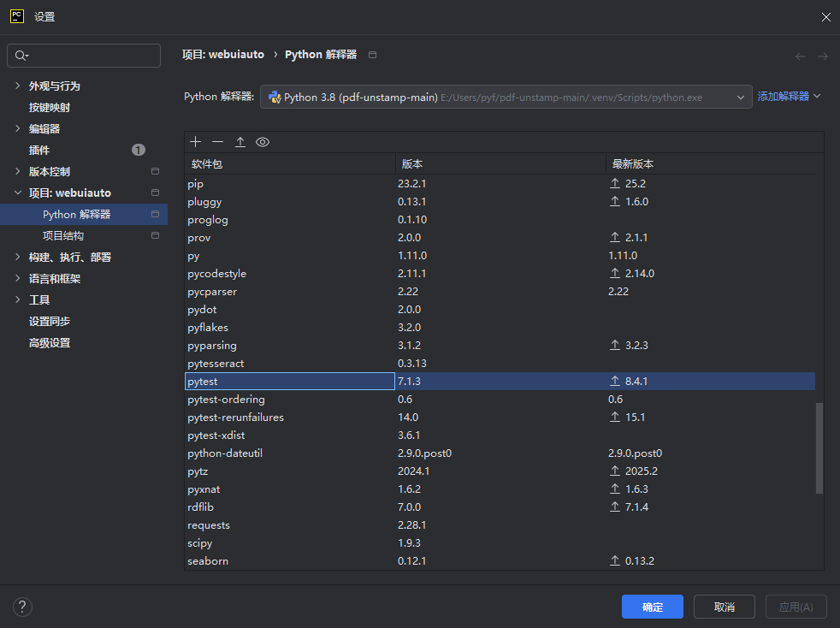The image size is (840, 628).
Task: Select Python 解释器 in sidebar
Action: (x=84, y=215)
